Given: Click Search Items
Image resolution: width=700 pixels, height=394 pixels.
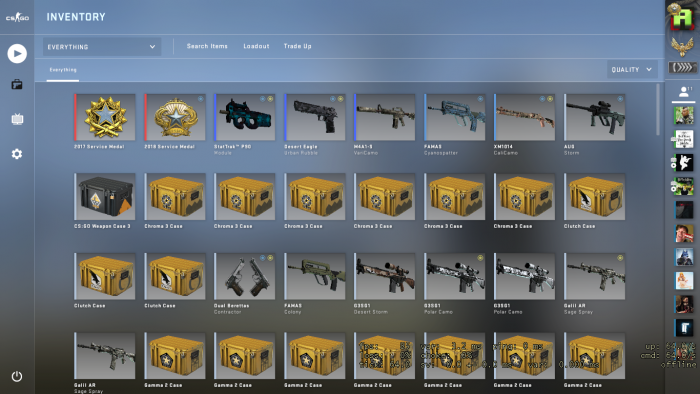Looking at the screenshot, I should click(207, 46).
